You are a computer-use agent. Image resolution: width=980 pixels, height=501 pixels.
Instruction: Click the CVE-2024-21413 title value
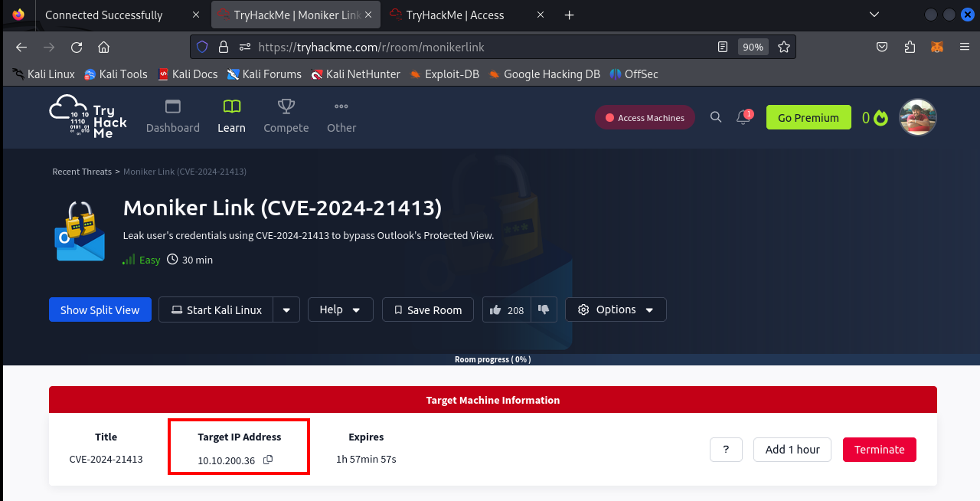[106, 460]
